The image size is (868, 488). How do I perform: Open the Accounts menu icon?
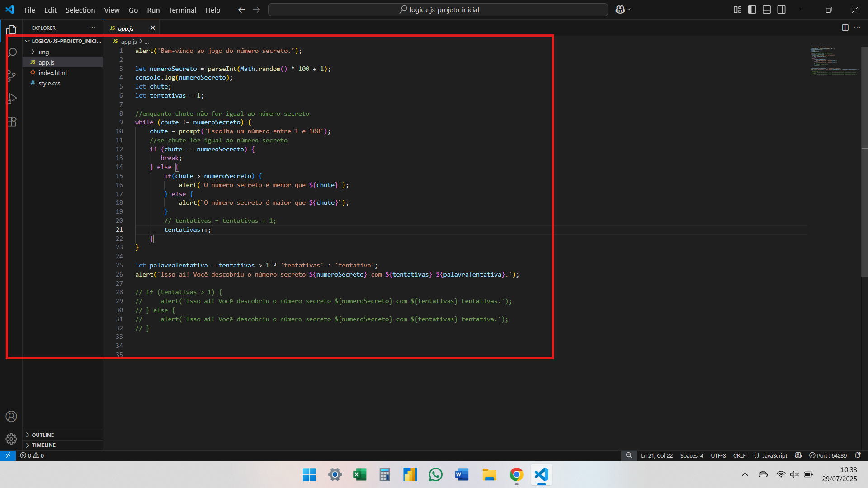tap(11, 416)
